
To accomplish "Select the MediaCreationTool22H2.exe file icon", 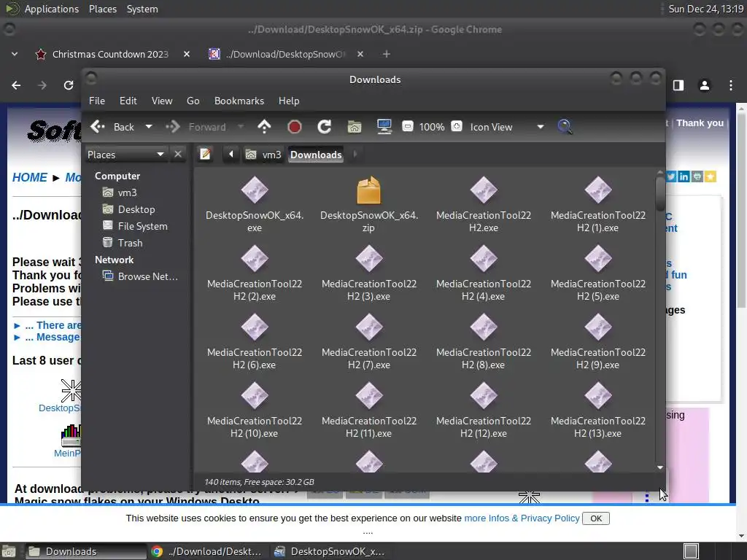I will [x=484, y=190].
